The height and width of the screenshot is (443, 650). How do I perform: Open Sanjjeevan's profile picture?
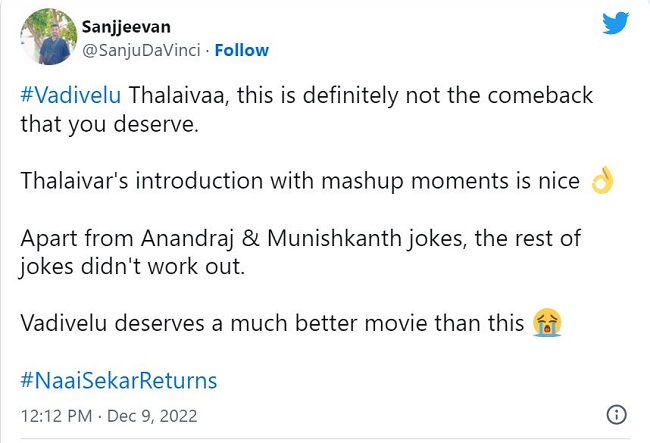click(49, 36)
